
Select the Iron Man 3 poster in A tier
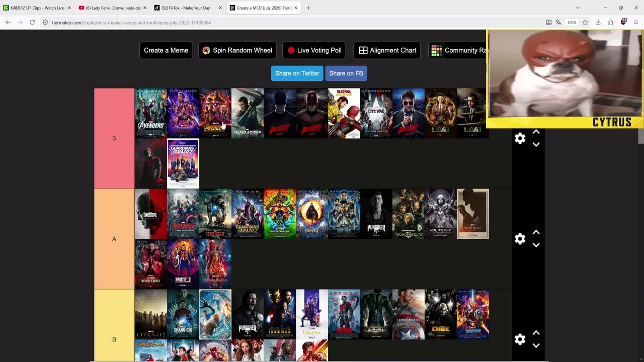tap(215, 214)
